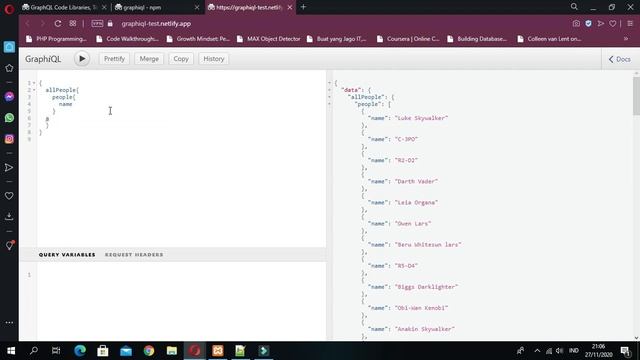Open Building Database bookmark

pyautogui.click(x=477, y=39)
